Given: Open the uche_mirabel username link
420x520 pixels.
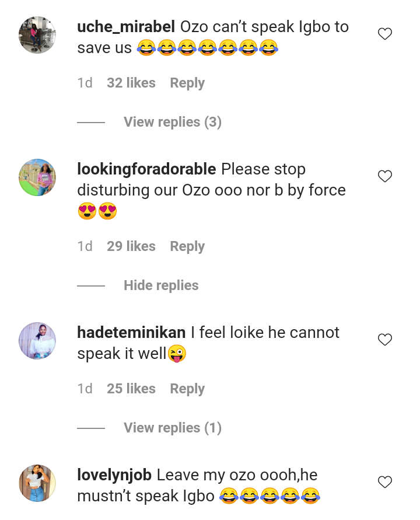Looking at the screenshot, I should [x=125, y=27].
